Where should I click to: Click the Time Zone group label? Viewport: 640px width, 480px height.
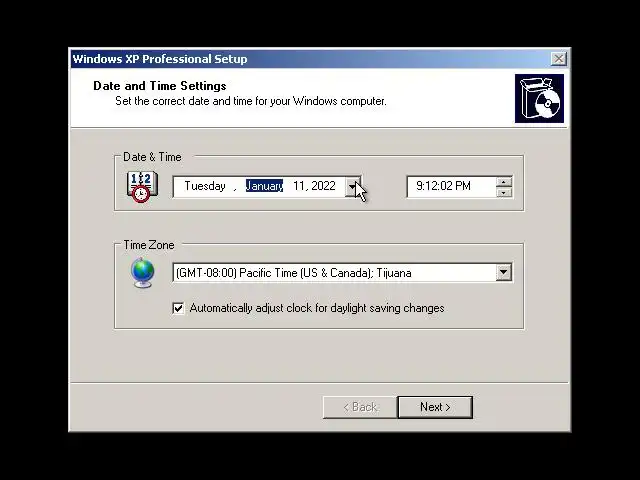click(x=149, y=245)
